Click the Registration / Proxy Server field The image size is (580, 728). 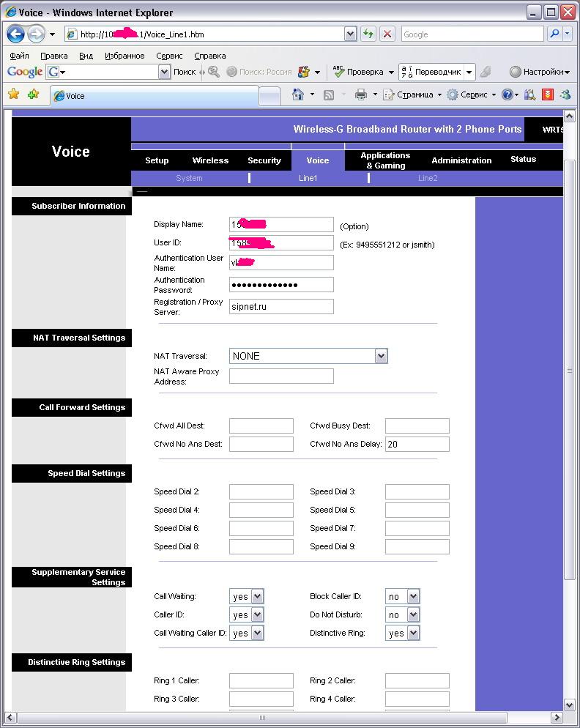[x=281, y=306]
